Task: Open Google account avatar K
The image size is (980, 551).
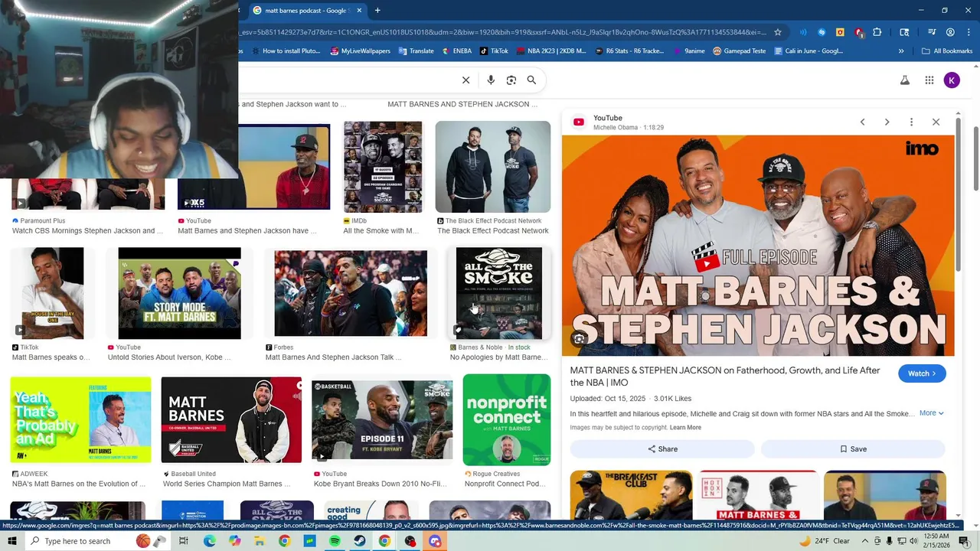Action: tap(952, 80)
